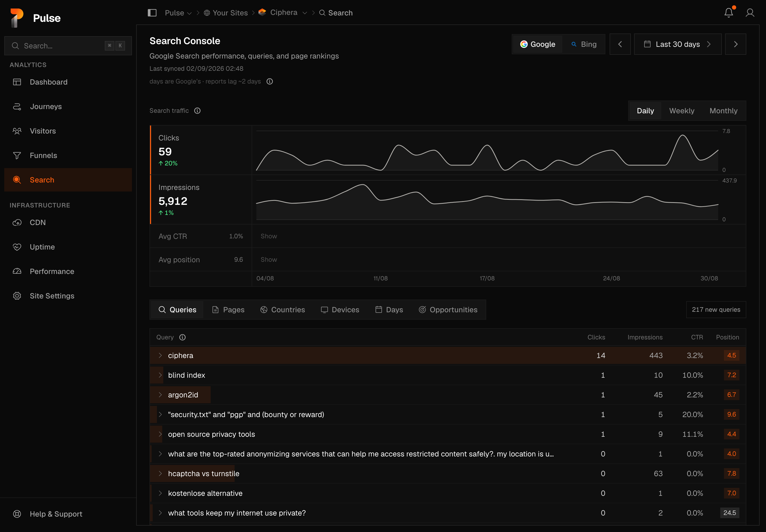The height and width of the screenshot is (532, 766).
Task: Click info icon next to Search traffic
Action: 197,111
